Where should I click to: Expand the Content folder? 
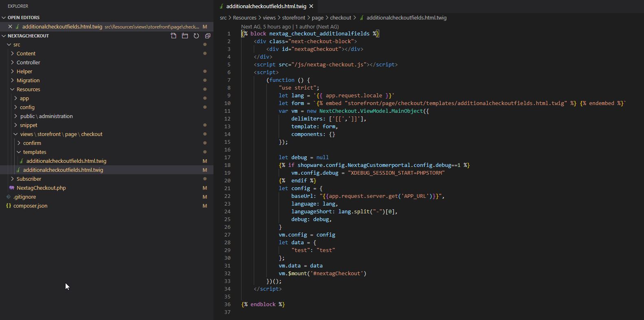click(x=12, y=54)
